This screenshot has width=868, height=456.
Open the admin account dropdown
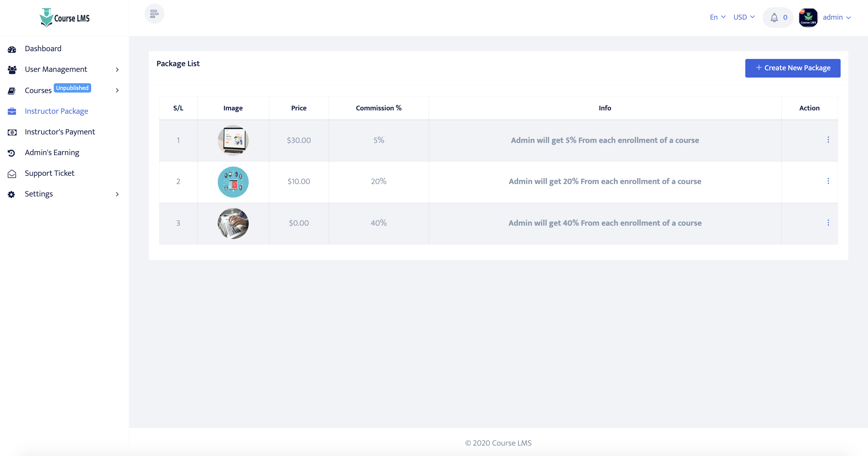tap(836, 17)
